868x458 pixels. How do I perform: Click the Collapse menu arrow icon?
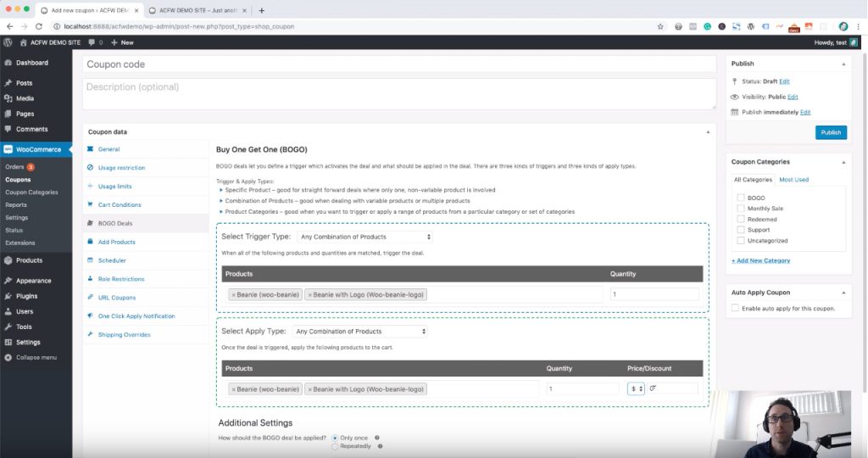[8, 357]
